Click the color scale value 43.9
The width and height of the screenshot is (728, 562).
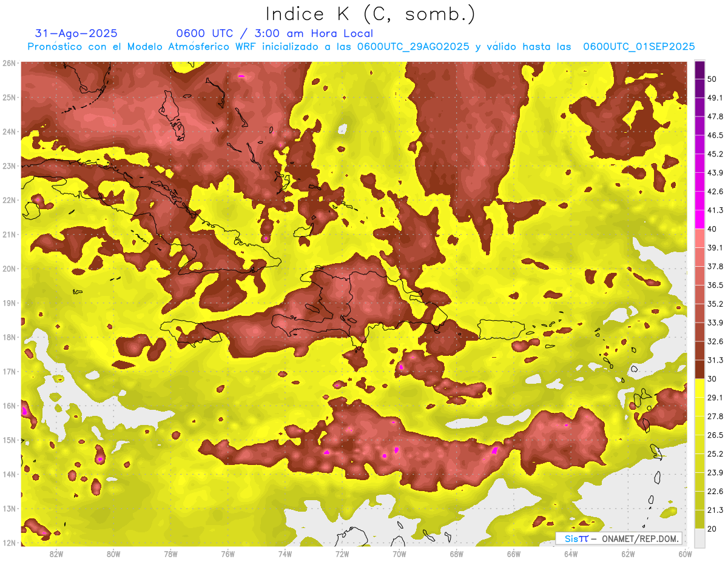pyautogui.click(x=715, y=173)
